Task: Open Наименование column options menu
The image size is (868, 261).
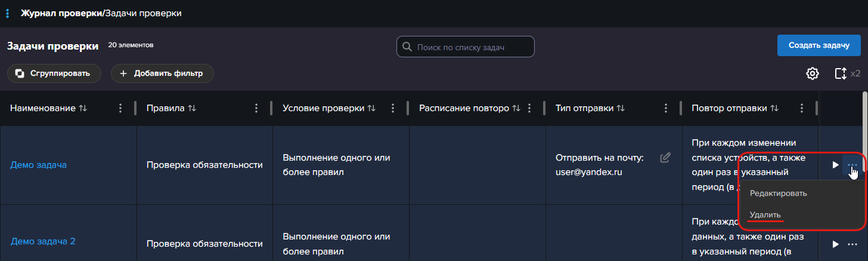Action: pyautogui.click(x=120, y=108)
